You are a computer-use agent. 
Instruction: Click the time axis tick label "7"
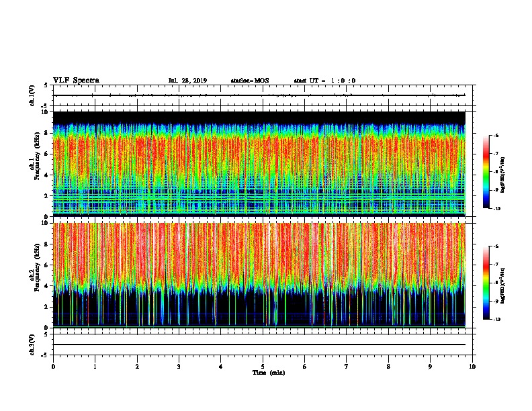(x=347, y=367)
